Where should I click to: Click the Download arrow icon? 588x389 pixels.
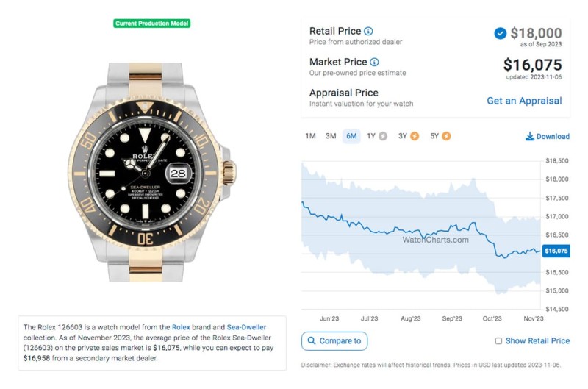pyautogui.click(x=529, y=136)
